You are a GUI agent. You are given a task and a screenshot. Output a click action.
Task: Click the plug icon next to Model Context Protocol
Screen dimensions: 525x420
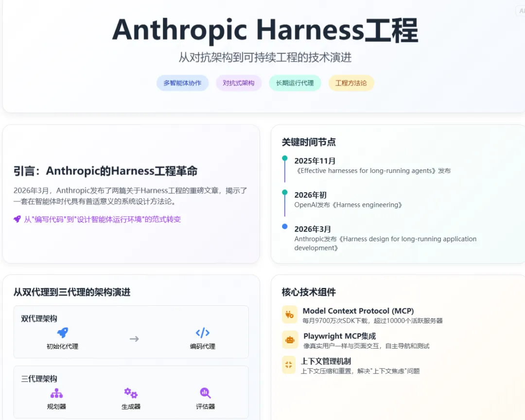290,314
